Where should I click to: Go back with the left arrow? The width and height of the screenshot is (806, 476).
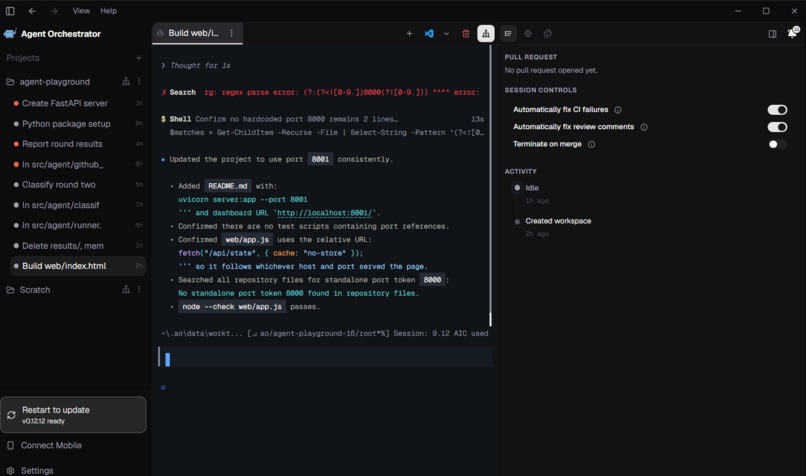click(x=32, y=11)
